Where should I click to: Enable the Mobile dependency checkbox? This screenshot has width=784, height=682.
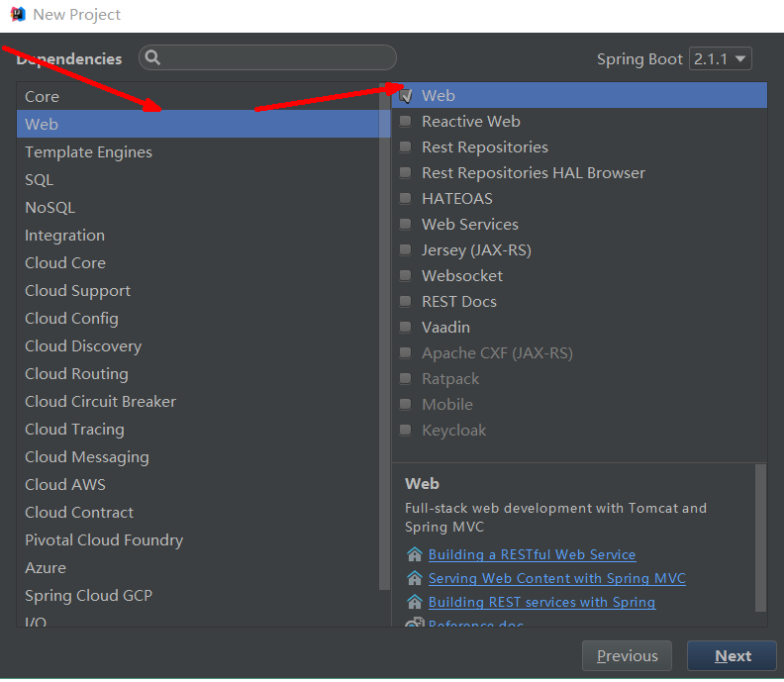coord(406,404)
